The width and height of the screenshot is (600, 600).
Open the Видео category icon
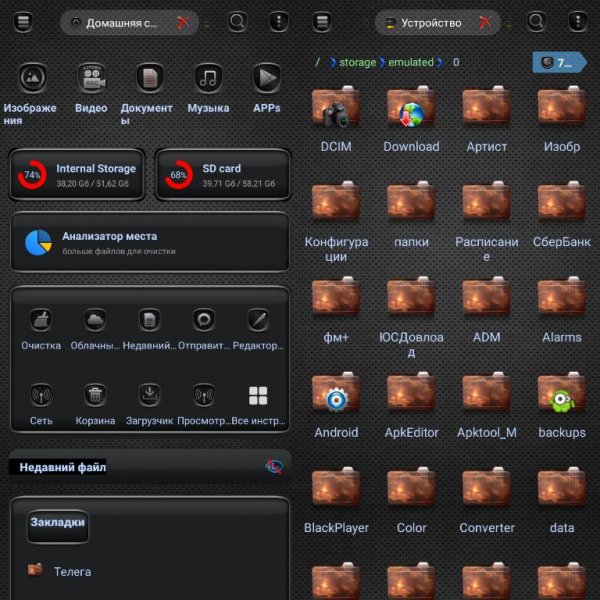91,78
